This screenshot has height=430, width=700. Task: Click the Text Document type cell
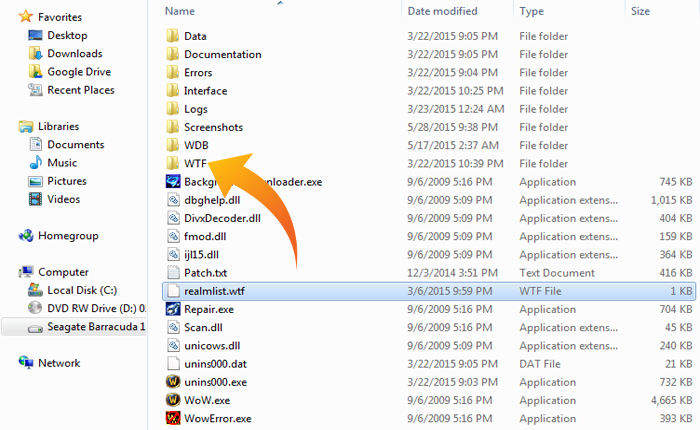coord(557,273)
